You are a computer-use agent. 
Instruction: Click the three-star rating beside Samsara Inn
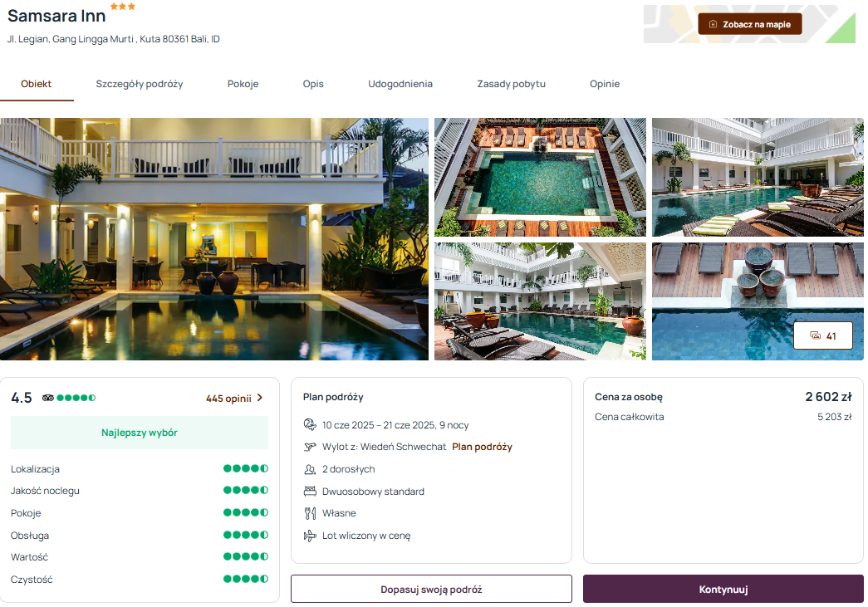click(x=123, y=7)
